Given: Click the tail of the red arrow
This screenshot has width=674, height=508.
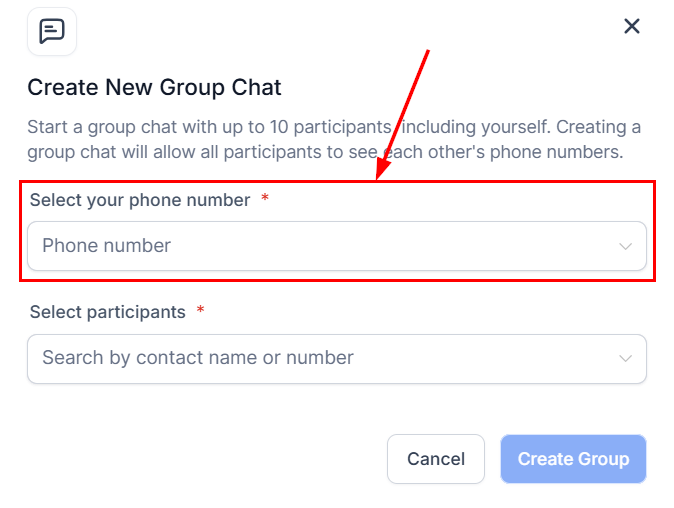Looking at the screenshot, I should (x=428, y=50).
